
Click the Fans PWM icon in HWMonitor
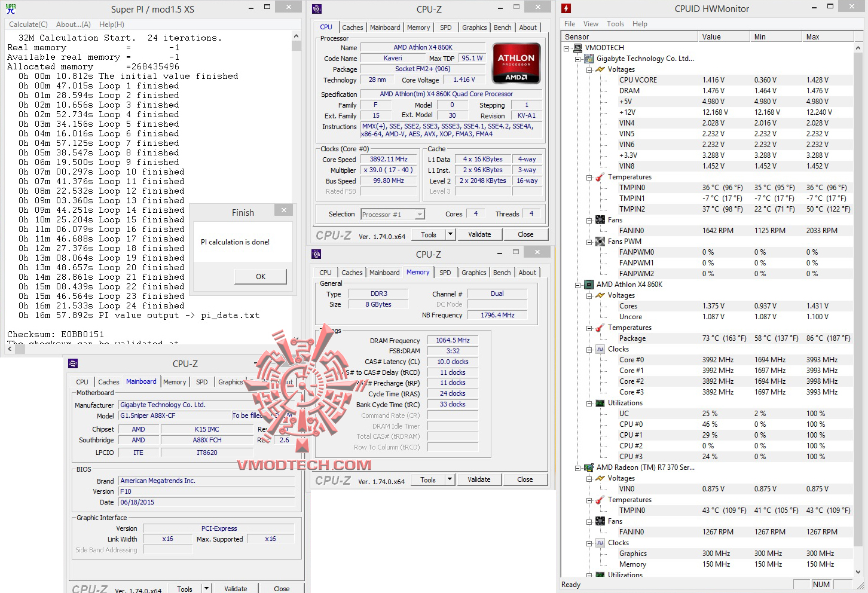(x=600, y=242)
